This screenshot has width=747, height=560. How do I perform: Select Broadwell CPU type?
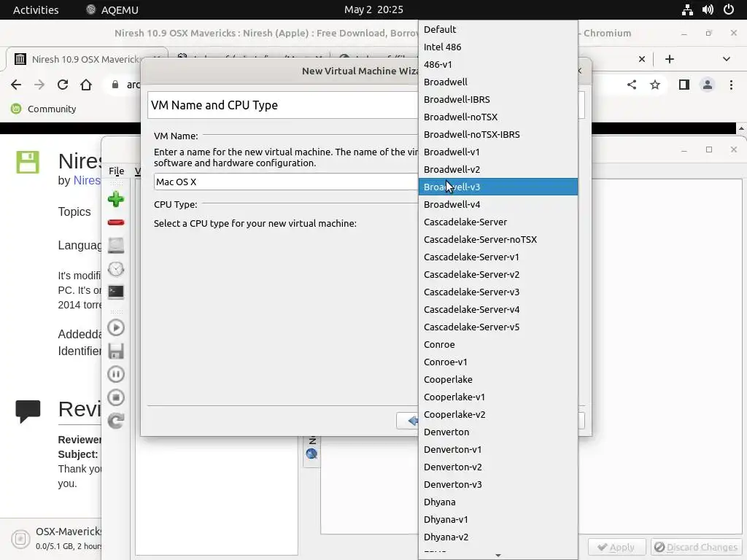tap(498, 82)
